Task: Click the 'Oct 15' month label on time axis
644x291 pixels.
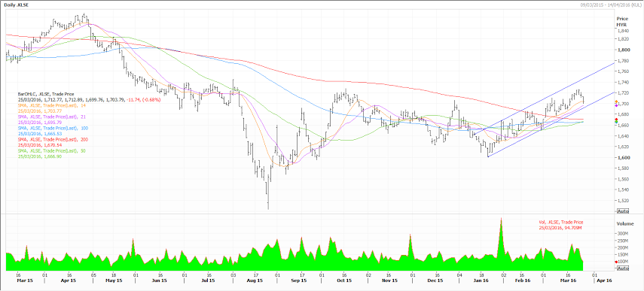Action: tap(344, 280)
